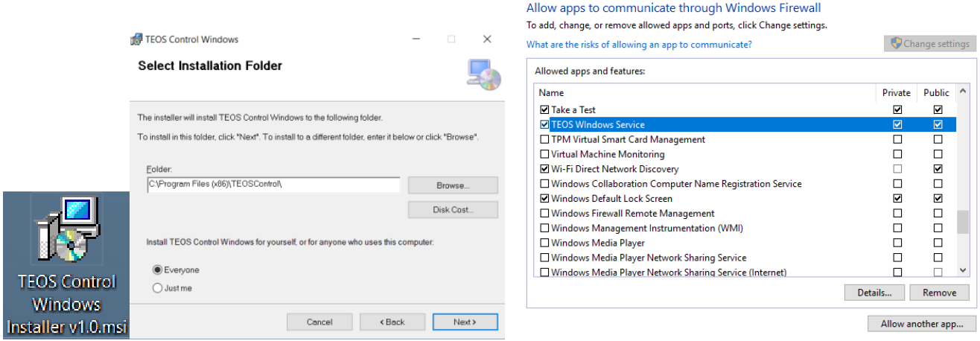This screenshot has height=341, width=980.
Task: Click the shield icon on Change settings
Action: [x=896, y=44]
